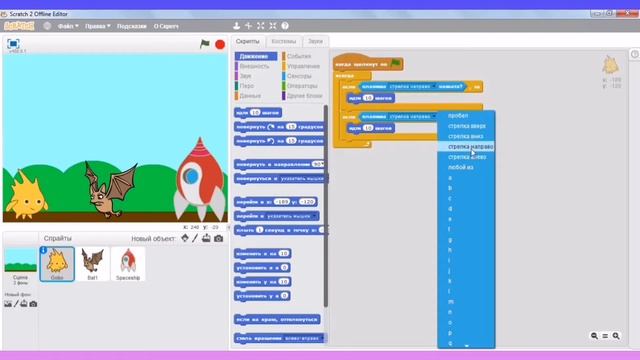
Task: Reset scripts area zoom
Action: pos(605,336)
